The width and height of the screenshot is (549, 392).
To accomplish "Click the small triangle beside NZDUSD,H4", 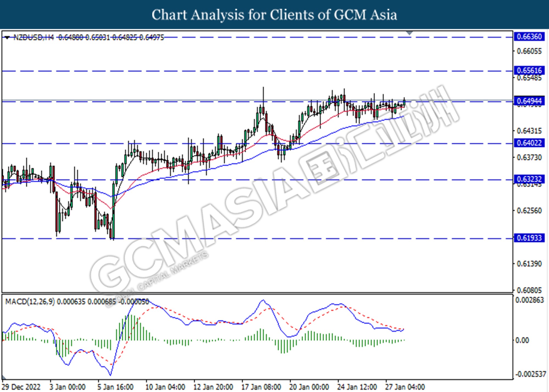I will pos(7,37).
